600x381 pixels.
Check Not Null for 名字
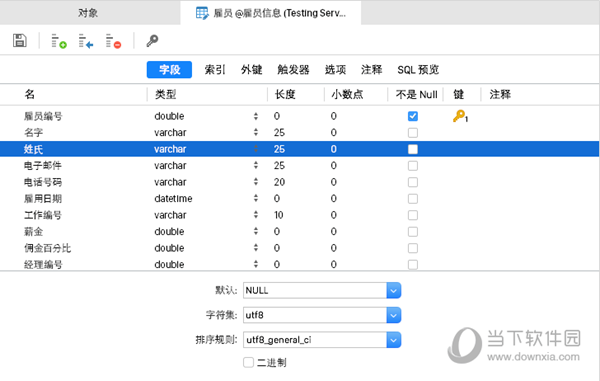412,133
